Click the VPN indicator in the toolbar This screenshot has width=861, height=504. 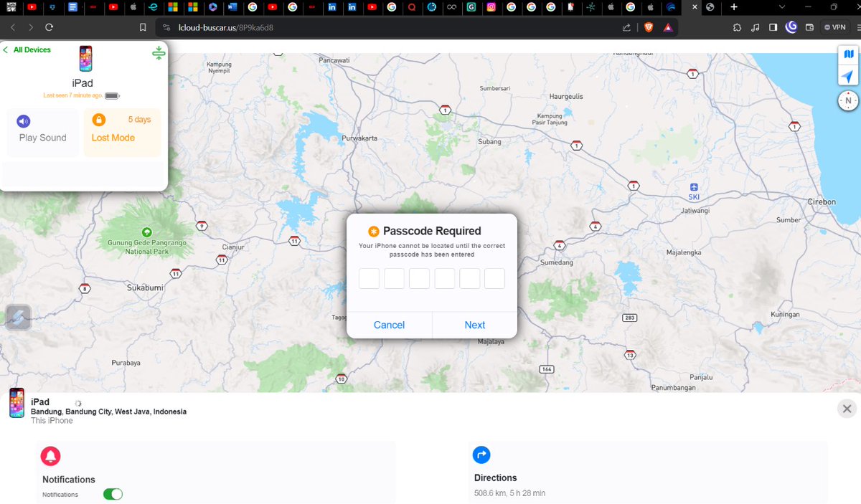click(x=834, y=27)
